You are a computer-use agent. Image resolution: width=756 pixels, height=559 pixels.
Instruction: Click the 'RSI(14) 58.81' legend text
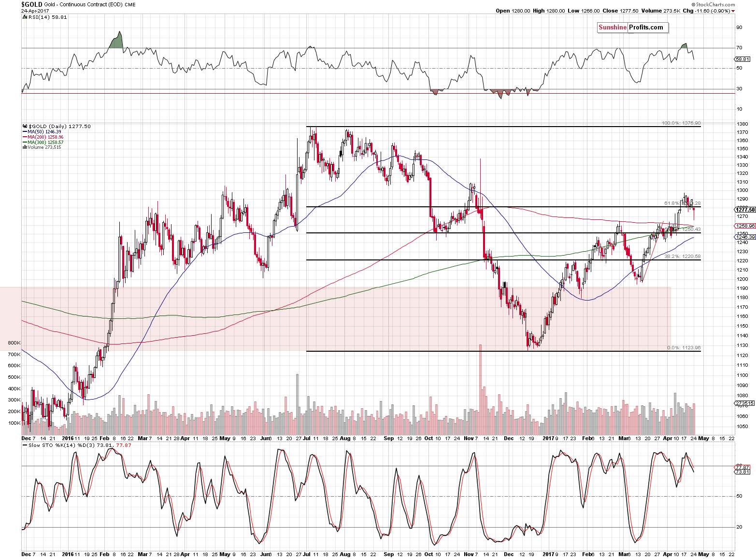pyautogui.click(x=47, y=17)
